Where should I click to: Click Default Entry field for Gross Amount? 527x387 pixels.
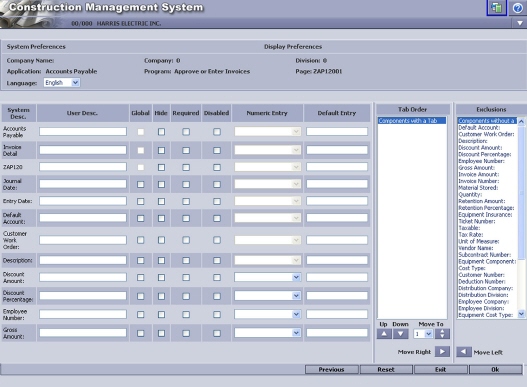pyautogui.click(x=337, y=333)
